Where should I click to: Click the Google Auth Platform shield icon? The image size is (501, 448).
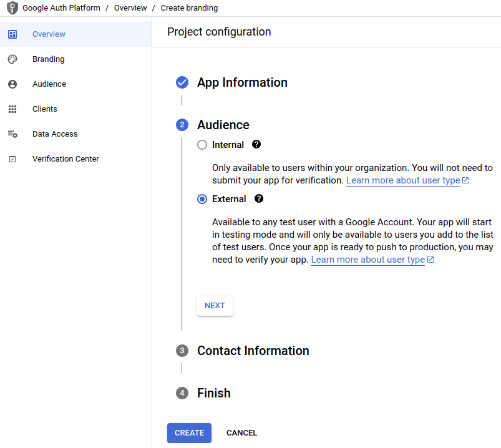click(x=12, y=8)
